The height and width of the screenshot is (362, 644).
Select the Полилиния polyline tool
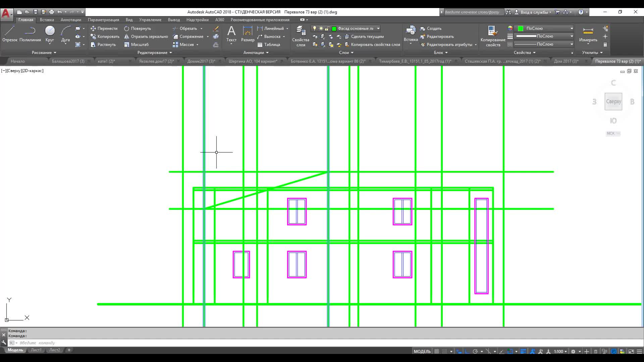point(30,34)
